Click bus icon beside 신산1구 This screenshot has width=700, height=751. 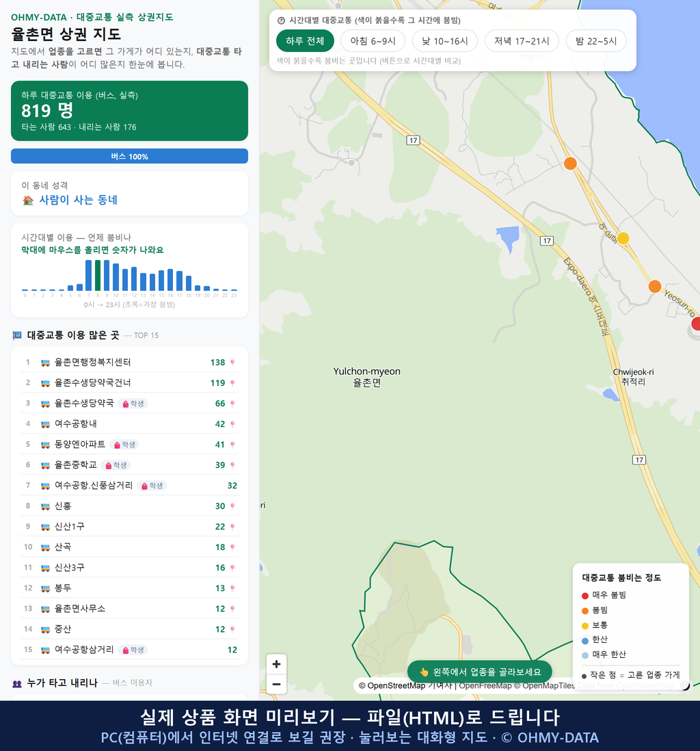click(x=46, y=527)
